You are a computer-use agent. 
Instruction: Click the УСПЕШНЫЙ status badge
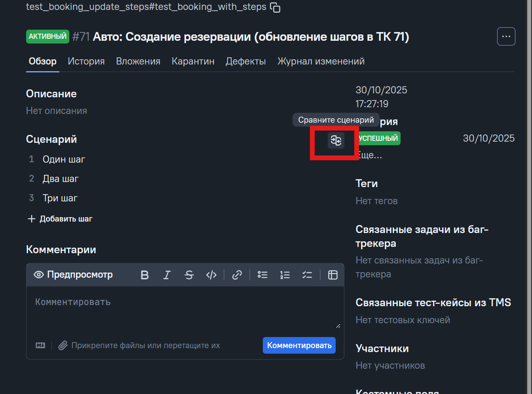point(378,138)
